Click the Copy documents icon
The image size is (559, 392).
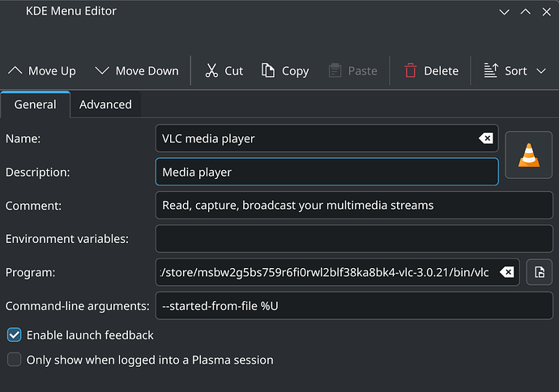(267, 70)
